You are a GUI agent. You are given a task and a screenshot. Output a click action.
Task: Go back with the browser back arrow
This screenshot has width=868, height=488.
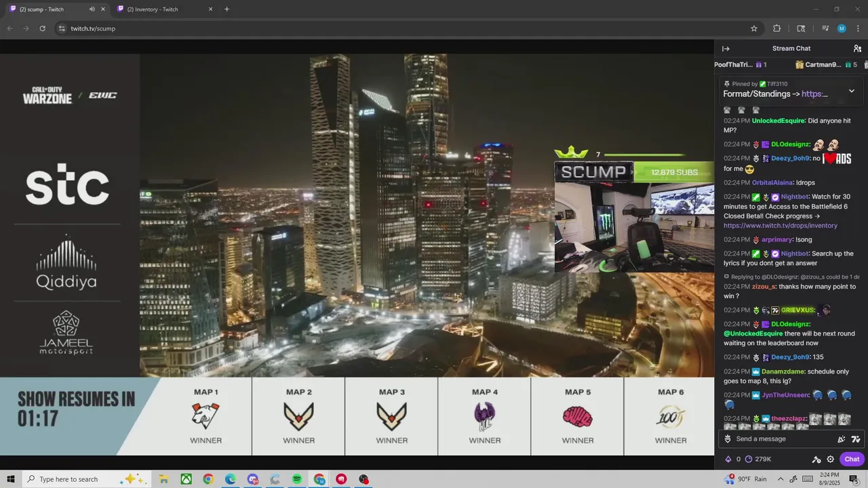click(x=9, y=28)
